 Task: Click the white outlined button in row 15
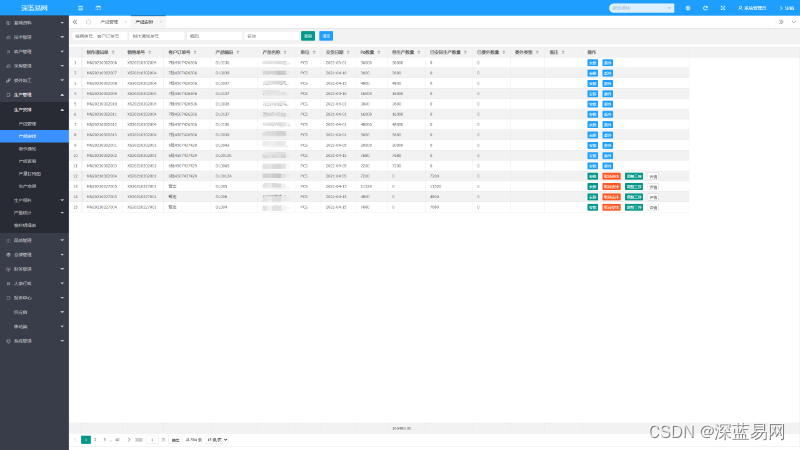653,208
